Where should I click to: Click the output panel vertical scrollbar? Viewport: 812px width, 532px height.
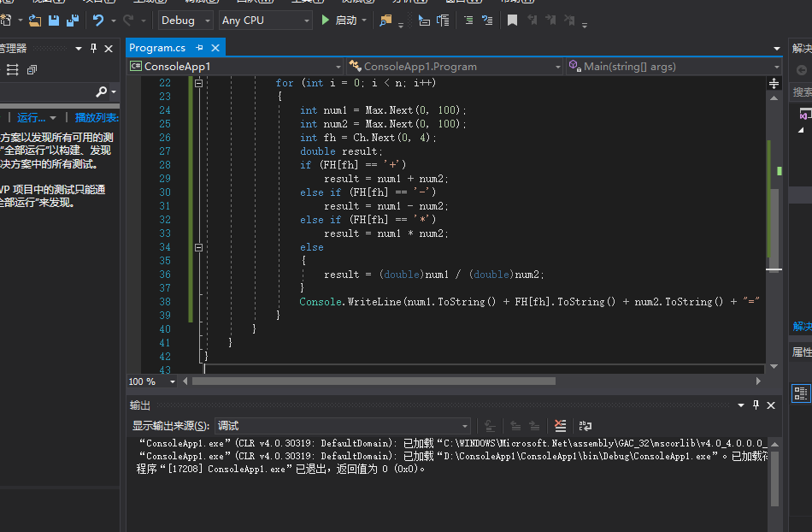pyautogui.click(x=774, y=477)
